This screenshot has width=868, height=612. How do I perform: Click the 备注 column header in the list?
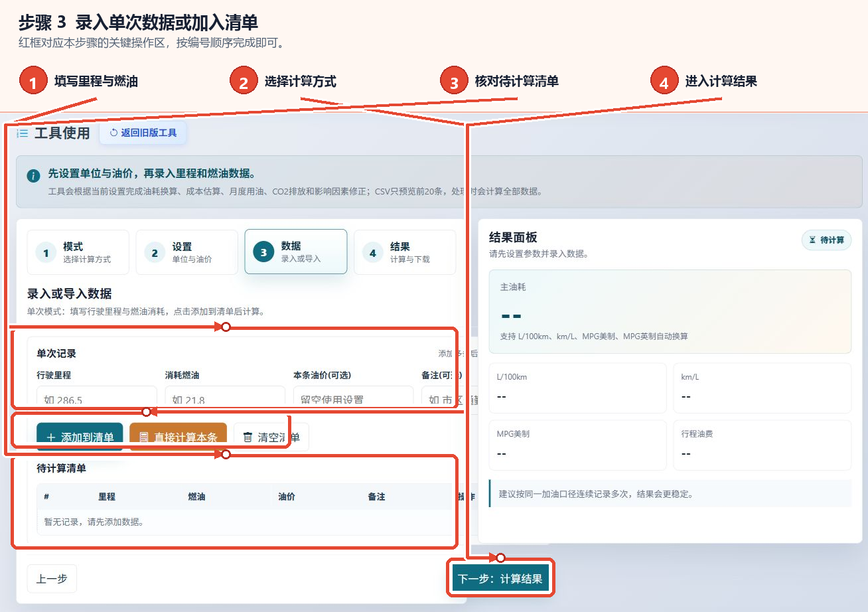click(x=376, y=497)
